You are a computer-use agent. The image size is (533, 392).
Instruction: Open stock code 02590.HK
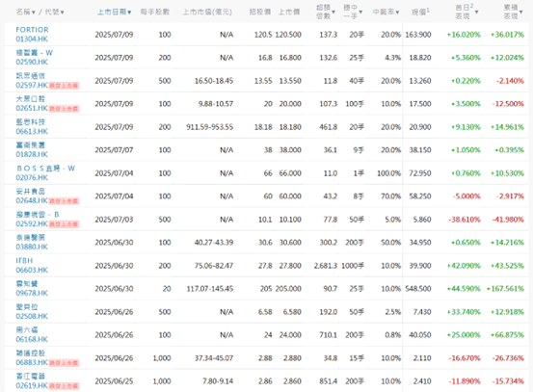coord(32,63)
